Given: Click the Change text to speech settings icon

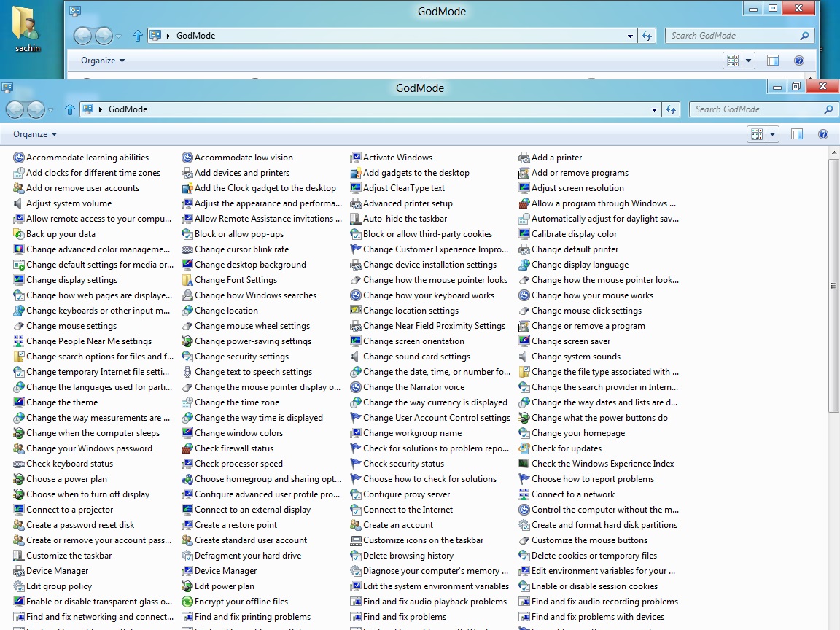Looking at the screenshot, I should click(x=187, y=372).
